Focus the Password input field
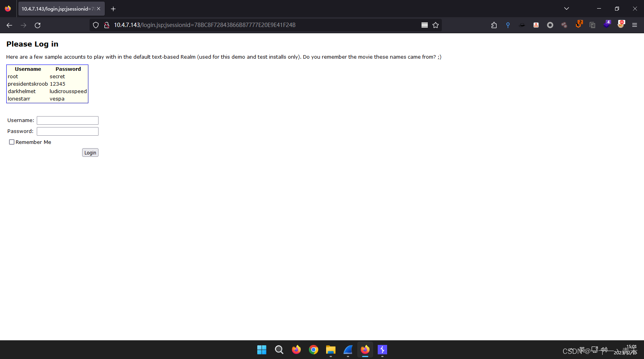 68,131
